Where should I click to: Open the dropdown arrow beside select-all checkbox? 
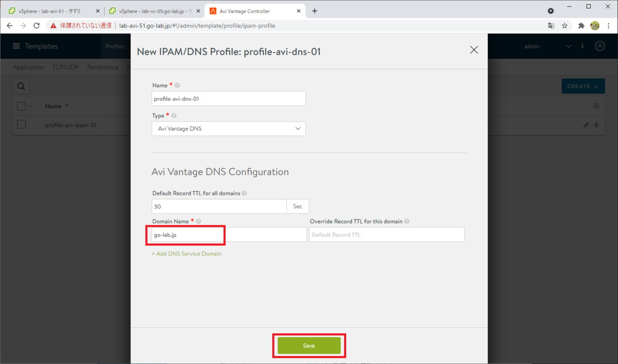pos(30,106)
